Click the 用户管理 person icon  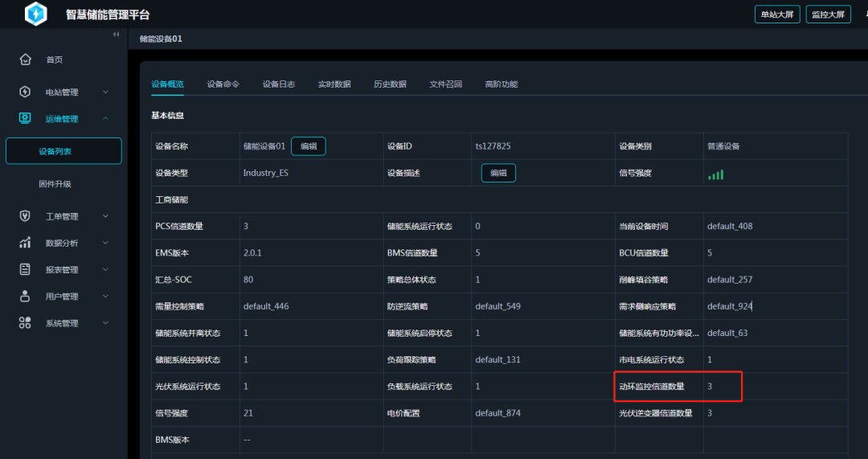click(25, 296)
